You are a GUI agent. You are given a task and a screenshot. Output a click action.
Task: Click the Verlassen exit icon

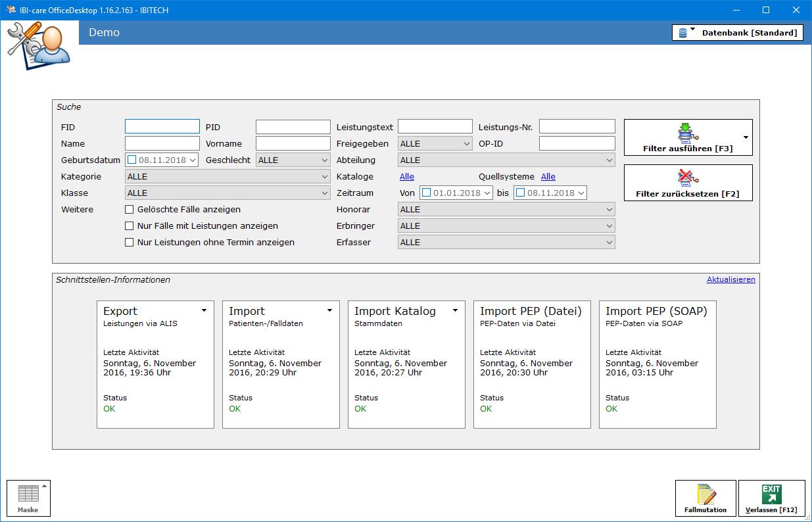tap(771, 494)
